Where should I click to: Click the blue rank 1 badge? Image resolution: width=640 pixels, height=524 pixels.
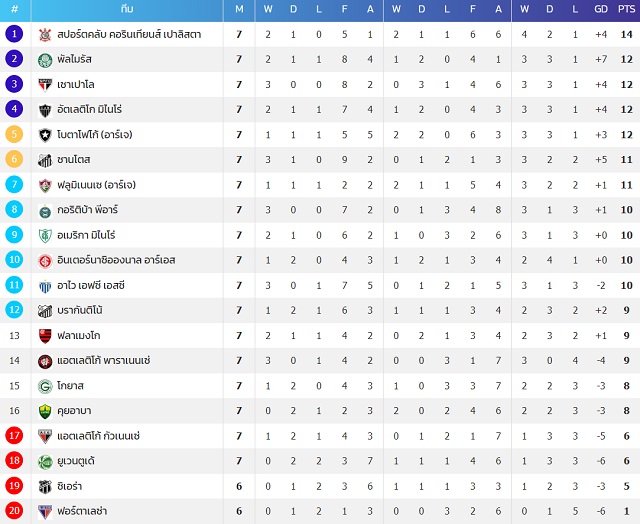[14, 34]
